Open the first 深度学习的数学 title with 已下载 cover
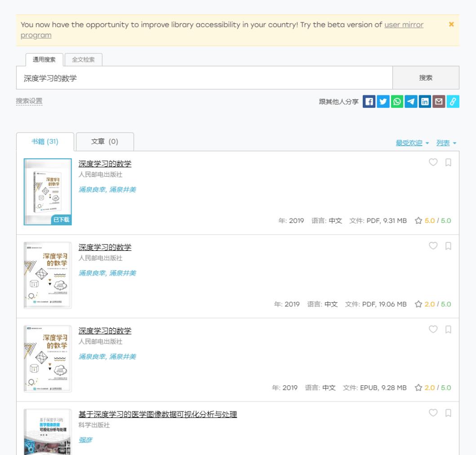Image resolution: width=476 pixels, height=455 pixels. pos(105,164)
